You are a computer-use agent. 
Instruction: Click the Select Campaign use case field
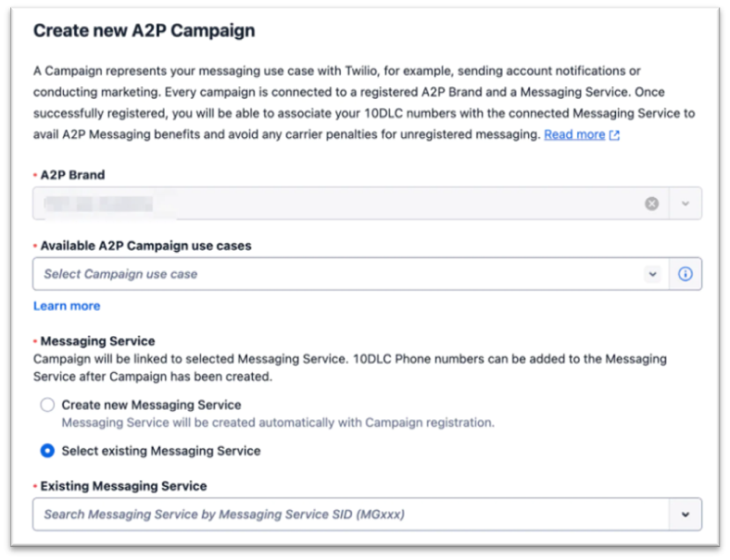coord(334,274)
